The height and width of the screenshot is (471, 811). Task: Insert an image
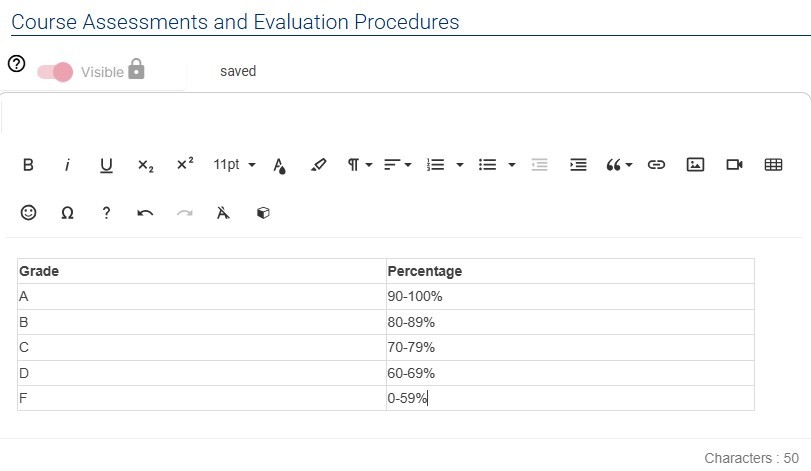[x=695, y=165]
